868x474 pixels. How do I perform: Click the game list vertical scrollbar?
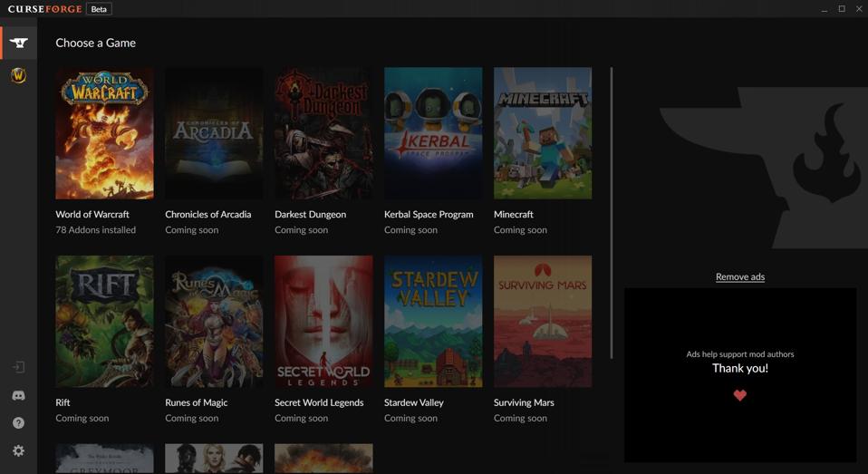click(x=612, y=212)
